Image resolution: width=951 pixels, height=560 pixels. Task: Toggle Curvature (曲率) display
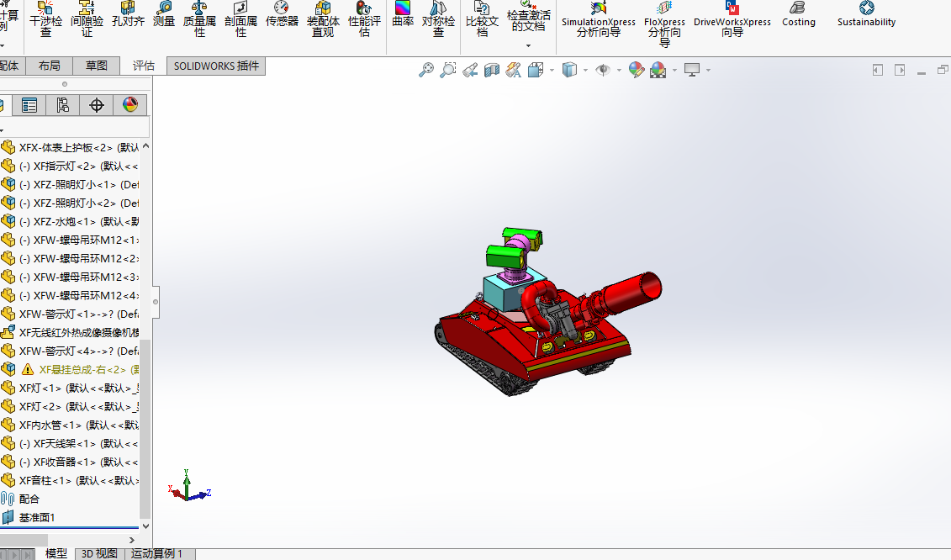click(403, 15)
